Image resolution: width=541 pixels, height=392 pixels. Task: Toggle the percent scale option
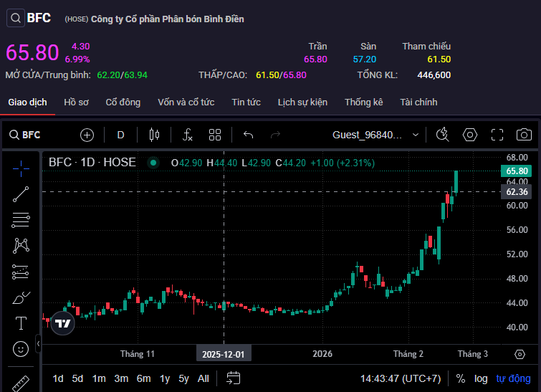460,378
